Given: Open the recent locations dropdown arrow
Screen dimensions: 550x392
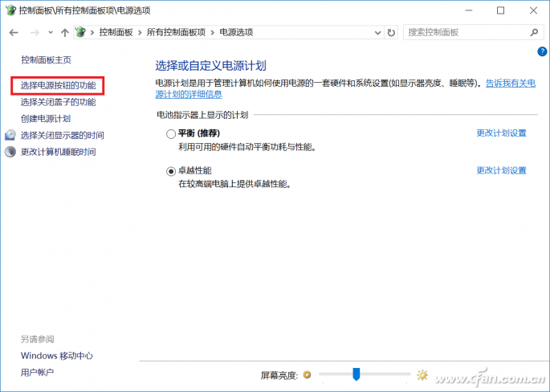Looking at the screenshot, I should tap(51, 33).
